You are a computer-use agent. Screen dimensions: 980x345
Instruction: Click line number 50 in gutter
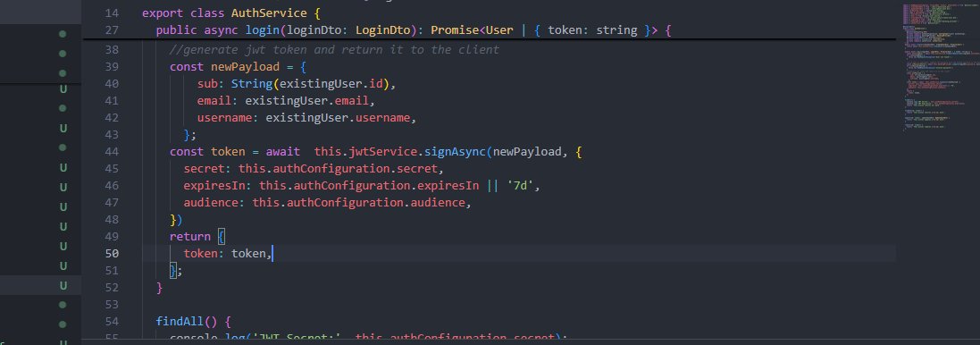pos(112,253)
